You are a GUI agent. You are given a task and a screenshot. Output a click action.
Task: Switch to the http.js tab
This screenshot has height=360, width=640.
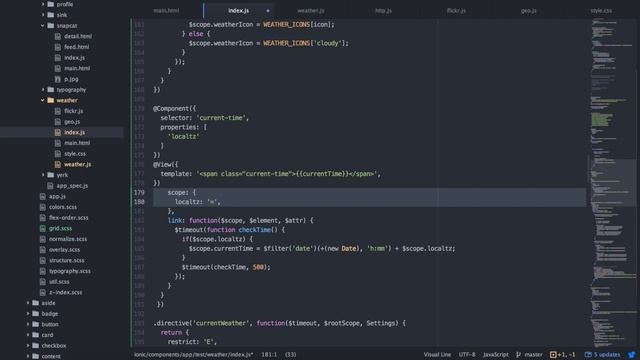[383, 11]
